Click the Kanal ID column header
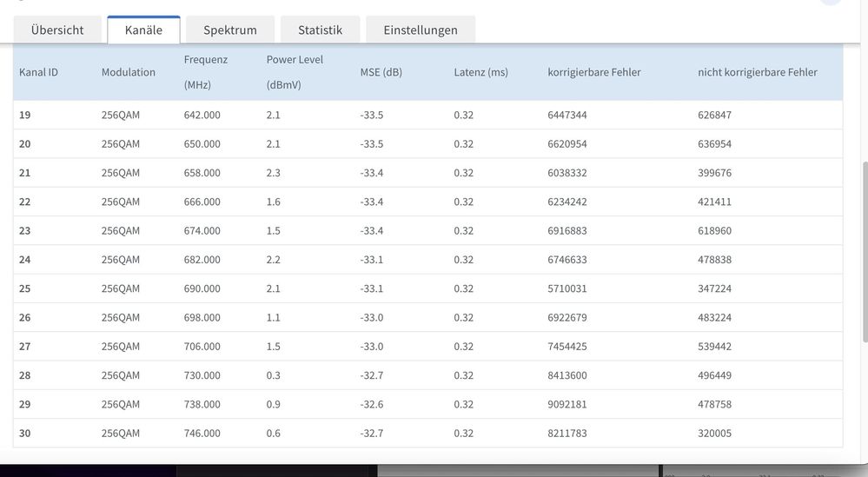Screen dimensions: 868x477 point(38,72)
